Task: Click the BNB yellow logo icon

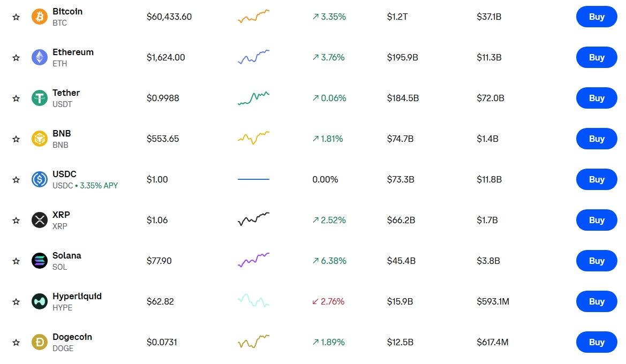Action: click(40, 139)
